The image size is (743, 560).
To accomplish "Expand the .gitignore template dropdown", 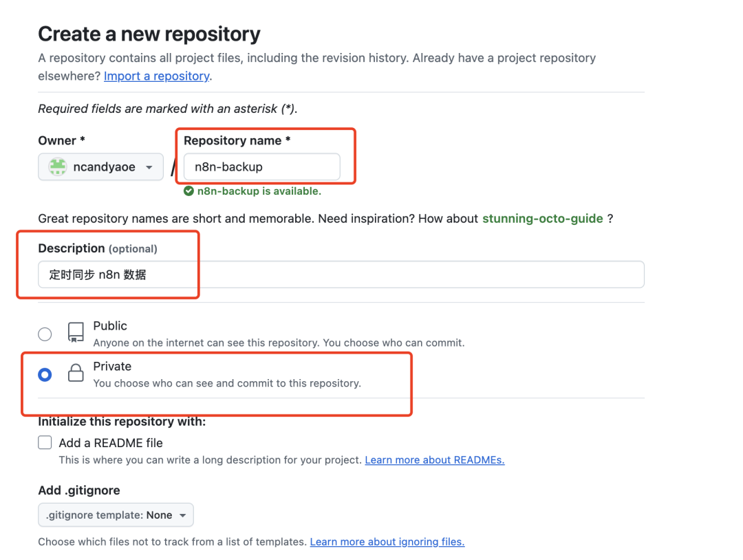I will 116,515.
